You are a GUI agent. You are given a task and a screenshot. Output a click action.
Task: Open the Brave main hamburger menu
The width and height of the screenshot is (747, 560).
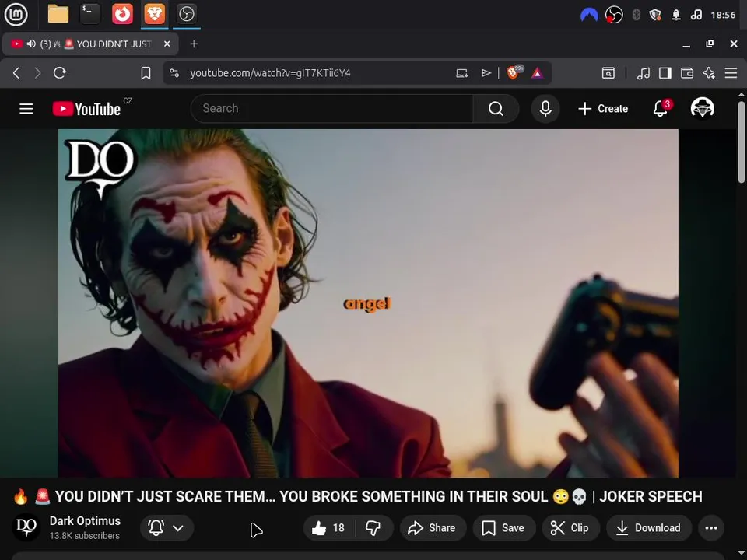pyautogui.click(x=731, y=73)
